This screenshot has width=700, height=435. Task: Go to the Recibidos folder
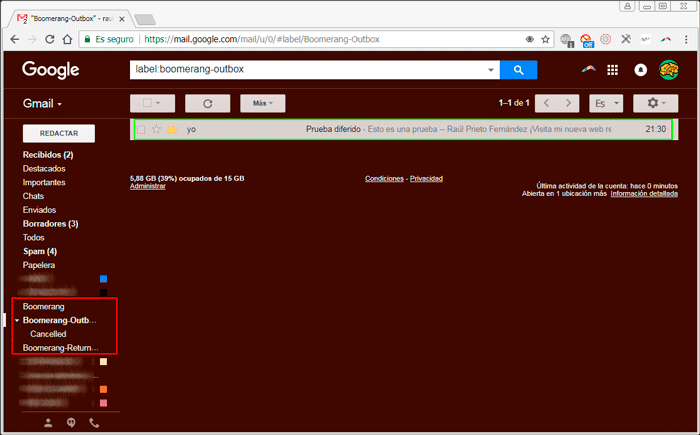[x=47, y=155]
